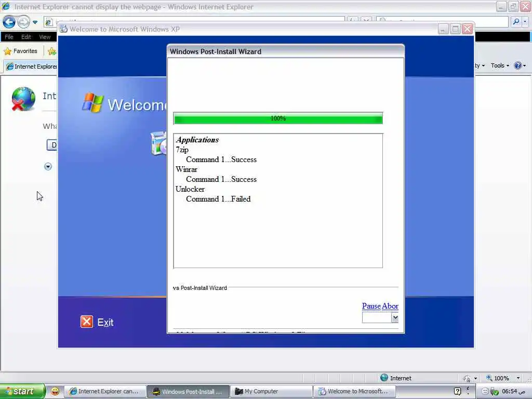This screenshot has height=399, width=532.
Task: Click the search magnifier icon
Action: click(x=516, y=22)
